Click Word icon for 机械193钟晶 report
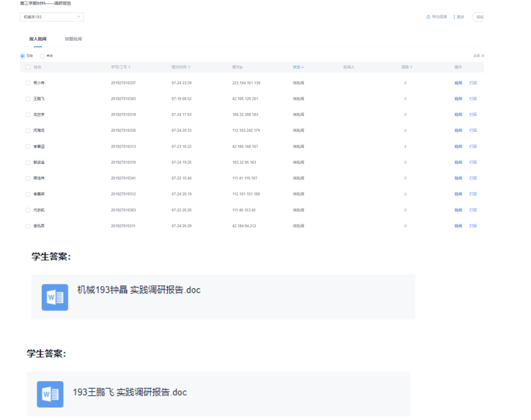The height and width of the screenshot is (420, 531). 55,297
